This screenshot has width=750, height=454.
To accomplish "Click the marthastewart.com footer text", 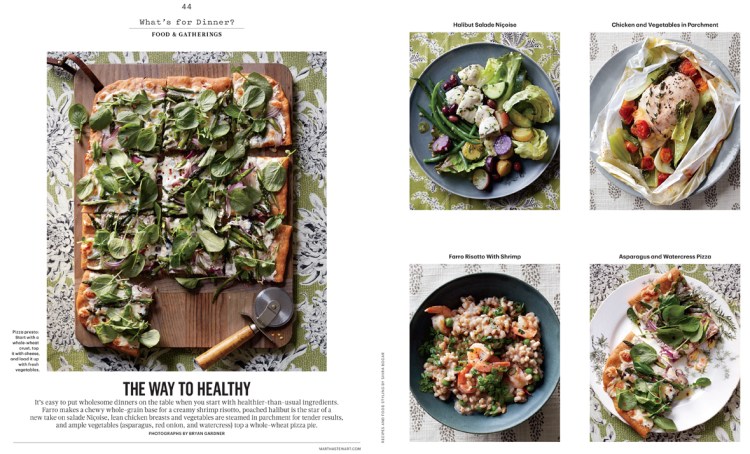I will [340, 449].
